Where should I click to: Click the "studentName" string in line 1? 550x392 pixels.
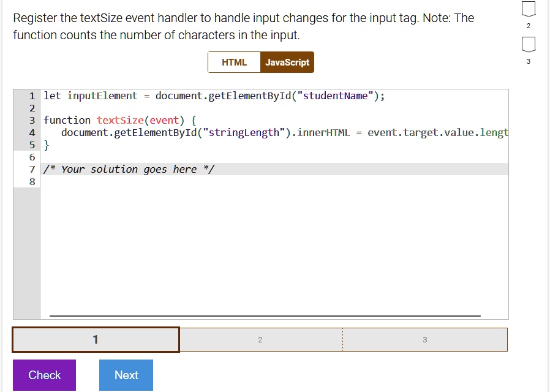tap(336, 96)
